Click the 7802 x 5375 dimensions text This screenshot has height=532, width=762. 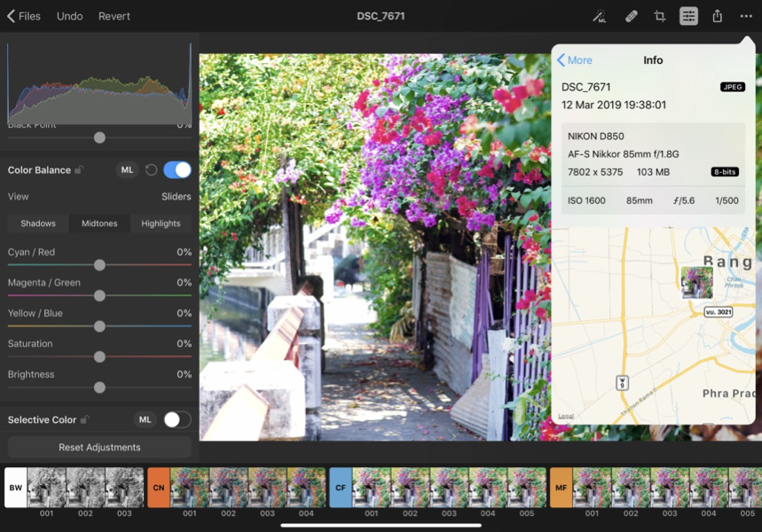(595, 172)
